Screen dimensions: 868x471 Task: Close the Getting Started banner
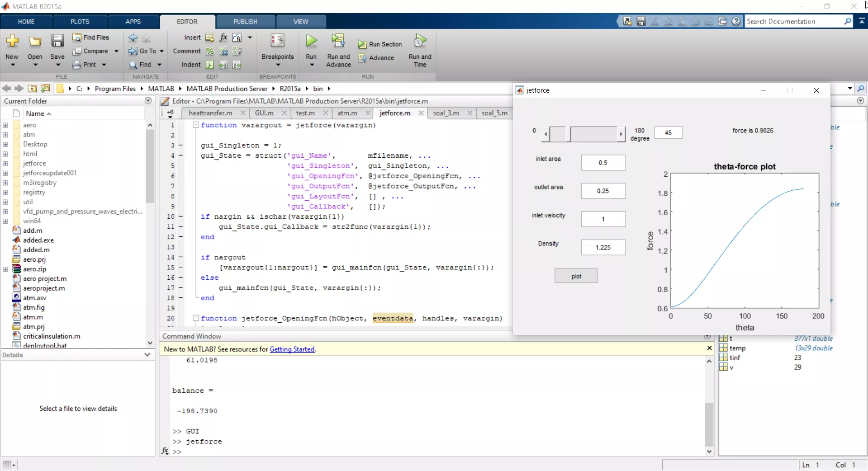click(709, 348)
